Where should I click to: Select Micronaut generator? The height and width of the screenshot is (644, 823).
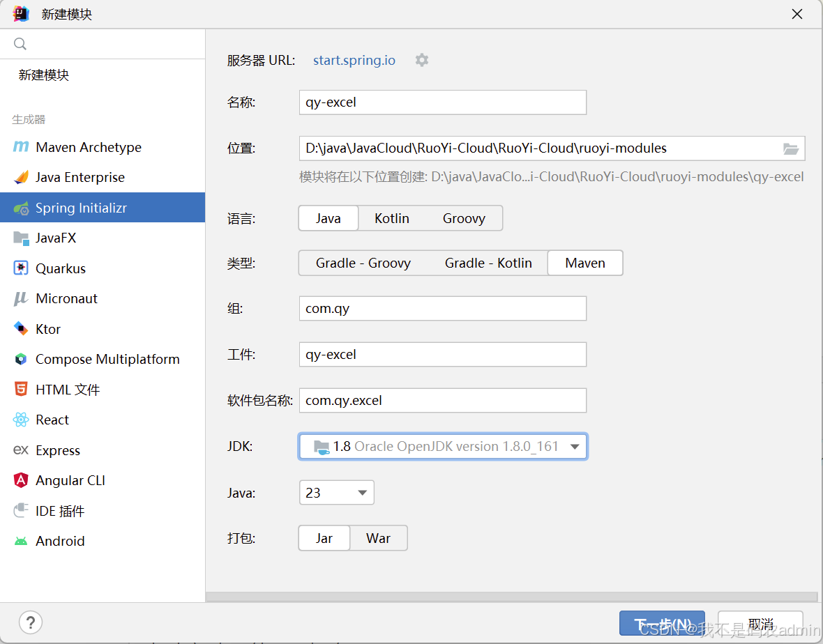(x=103, y=298)
